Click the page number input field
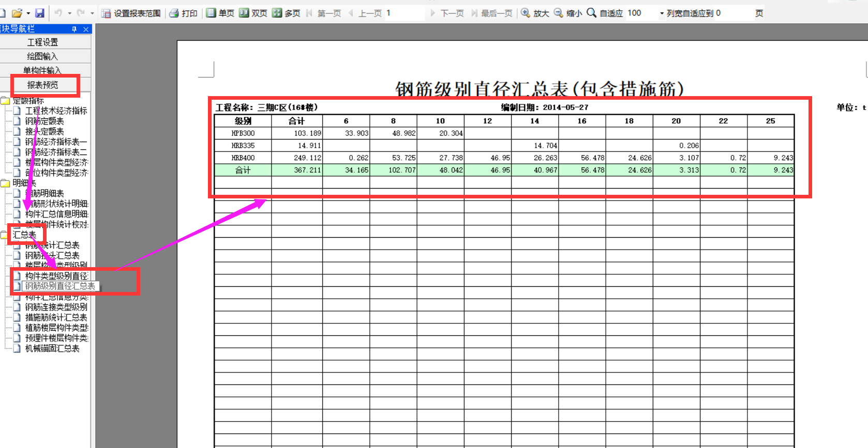Screen dimensions: 868x448 pos(405,13)
